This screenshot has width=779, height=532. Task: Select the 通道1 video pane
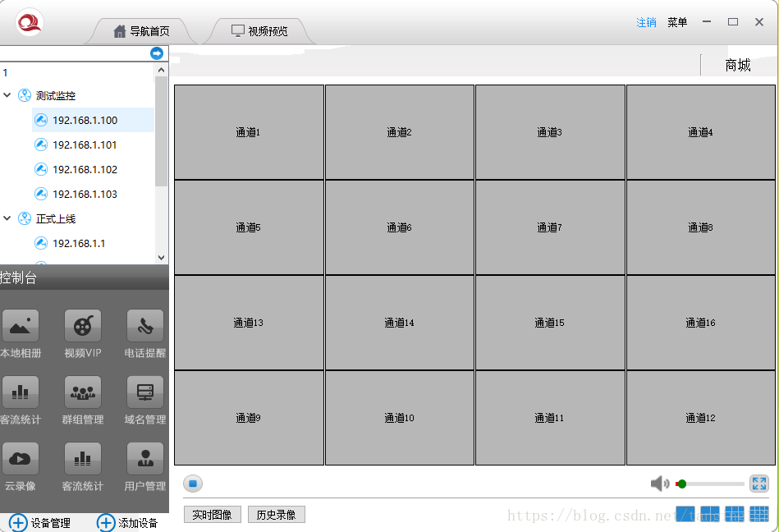pos(249,132)
